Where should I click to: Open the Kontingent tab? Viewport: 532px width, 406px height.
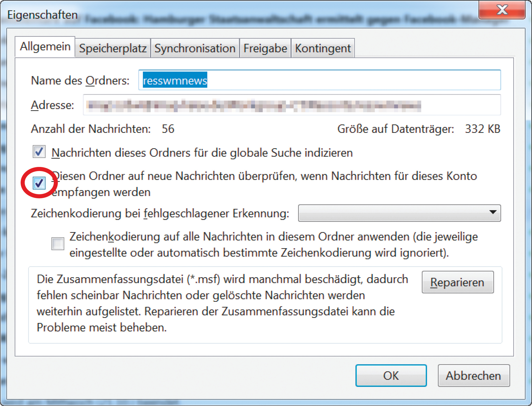[x=323, y=49]
